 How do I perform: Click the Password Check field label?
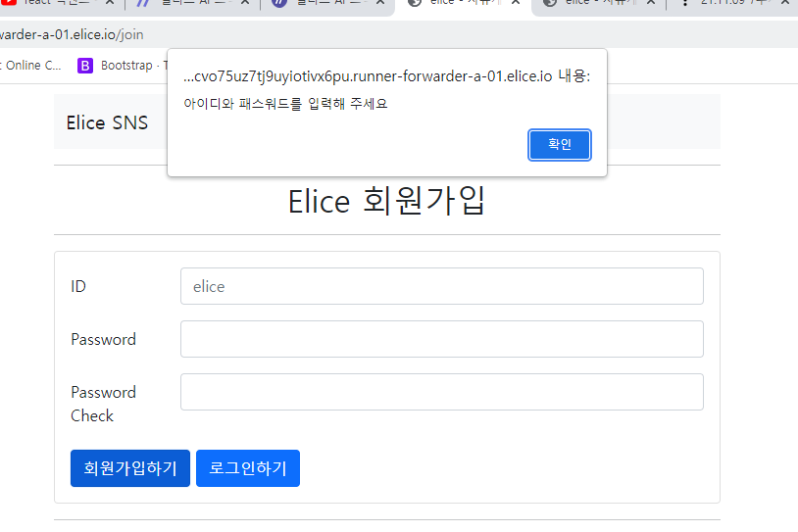click(103, 404)
